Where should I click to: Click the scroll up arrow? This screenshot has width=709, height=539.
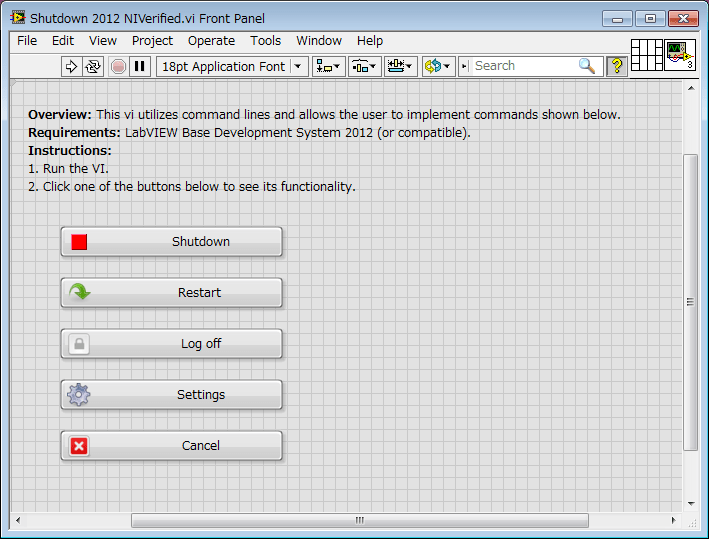point(691,88)
